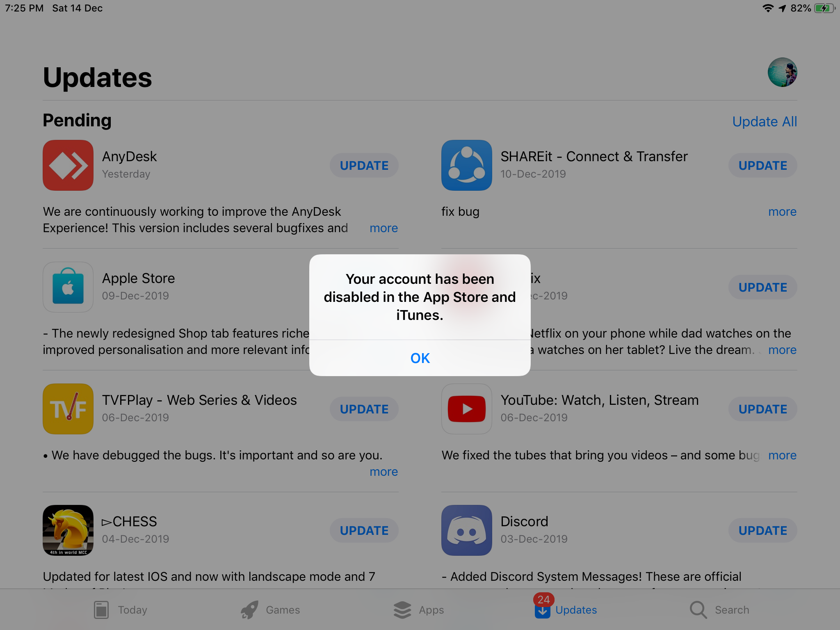Tap the Apple Store app icon
The image size is (840, 630).
pos(68,287)
